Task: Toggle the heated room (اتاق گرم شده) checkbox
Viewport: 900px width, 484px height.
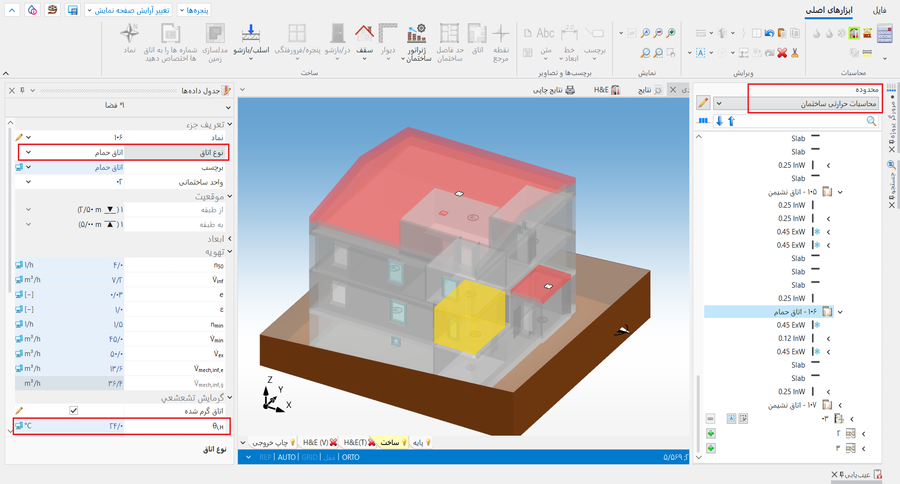Action: 73,411
